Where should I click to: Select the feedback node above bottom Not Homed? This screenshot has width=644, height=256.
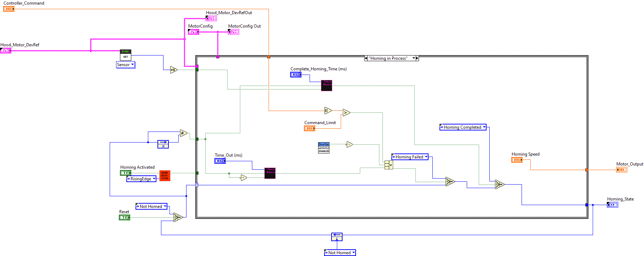click(x=337, y=237)
